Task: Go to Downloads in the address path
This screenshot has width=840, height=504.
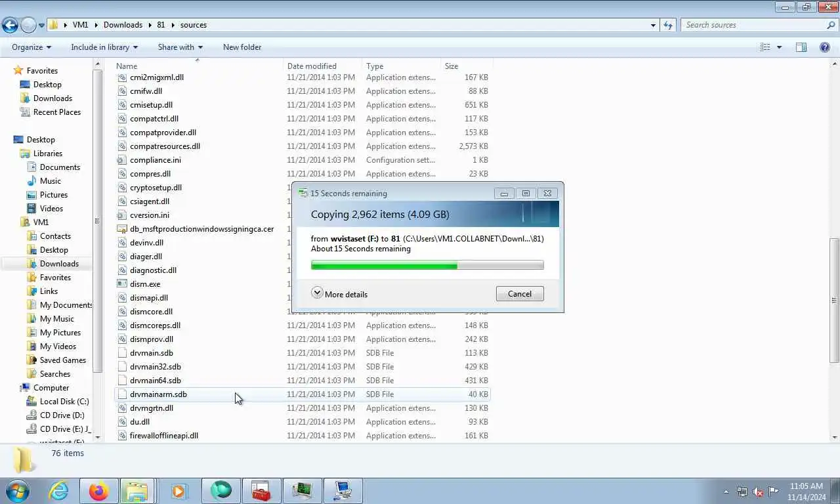Action: (x=123, y=25)
